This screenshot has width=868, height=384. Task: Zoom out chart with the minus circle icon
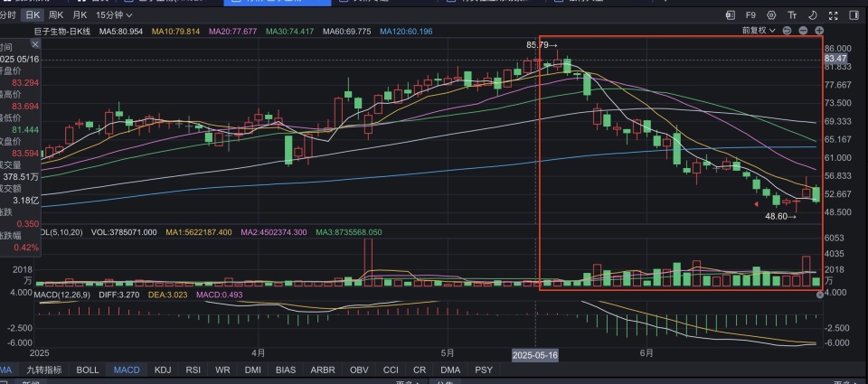(803, 31)
